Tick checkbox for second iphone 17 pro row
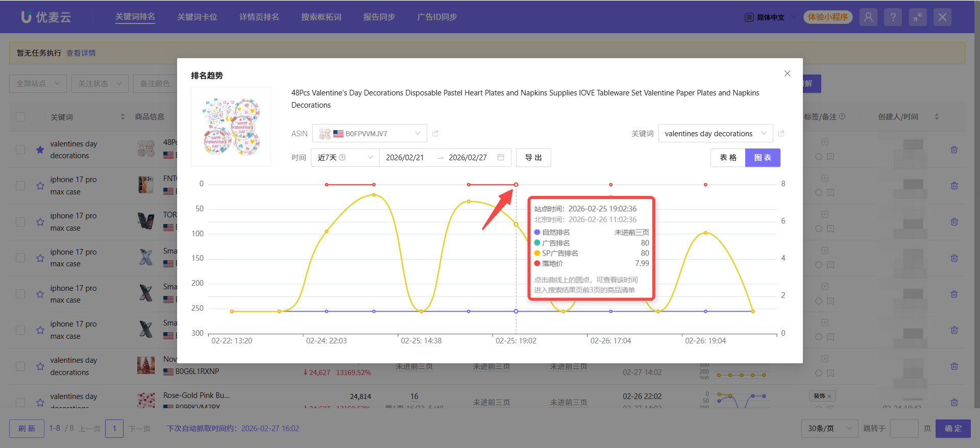 [x=20, y=222]
